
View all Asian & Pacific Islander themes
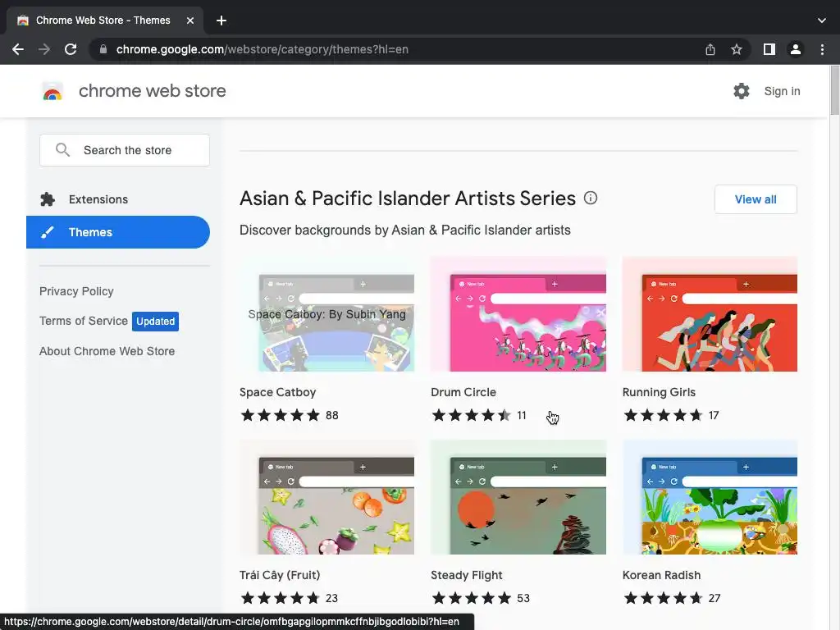pos(756,199)
